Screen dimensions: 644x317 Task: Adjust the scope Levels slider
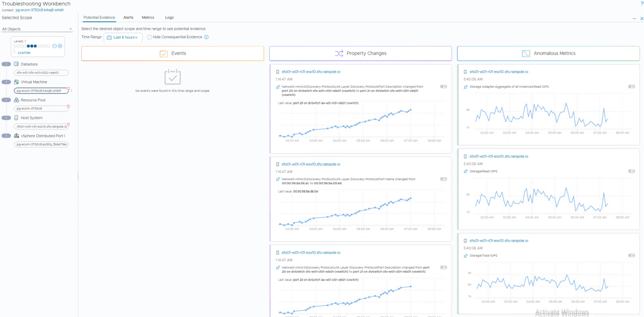point(32,46)
